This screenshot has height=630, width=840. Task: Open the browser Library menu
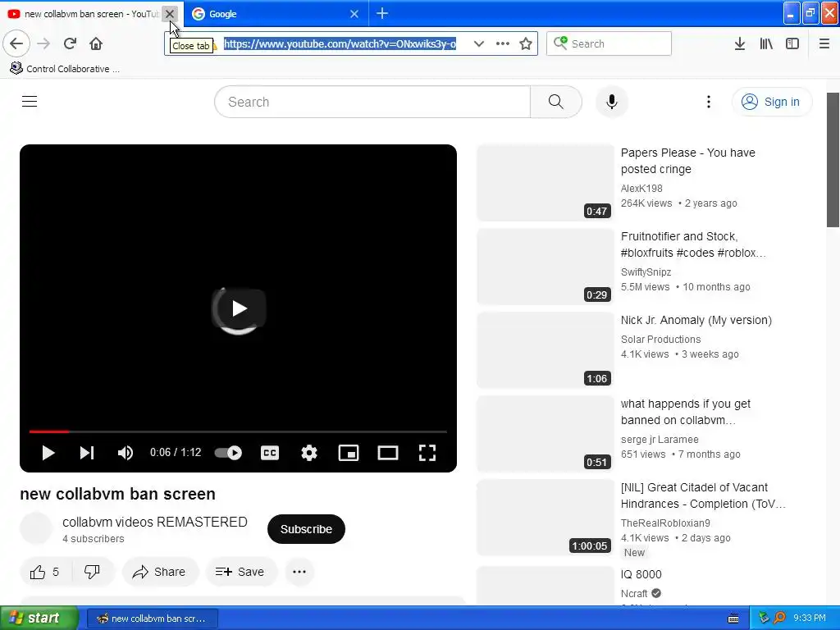pyautogui.click(x=766, y=43)
